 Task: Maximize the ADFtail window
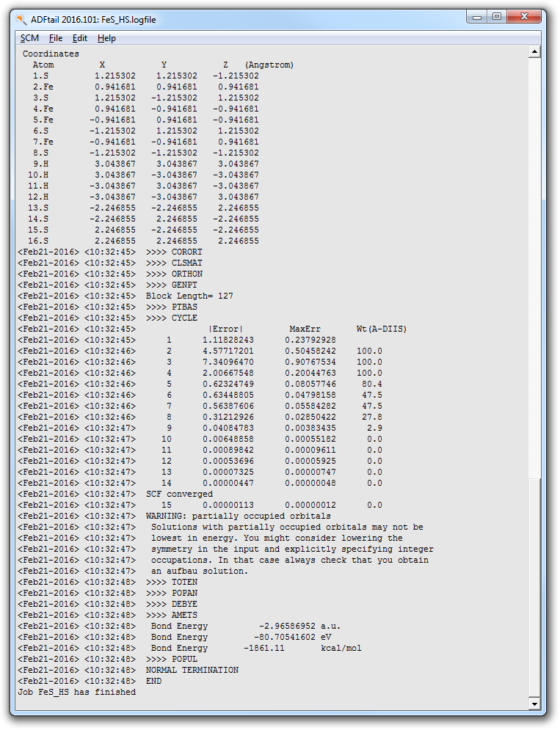click(497, 17)
